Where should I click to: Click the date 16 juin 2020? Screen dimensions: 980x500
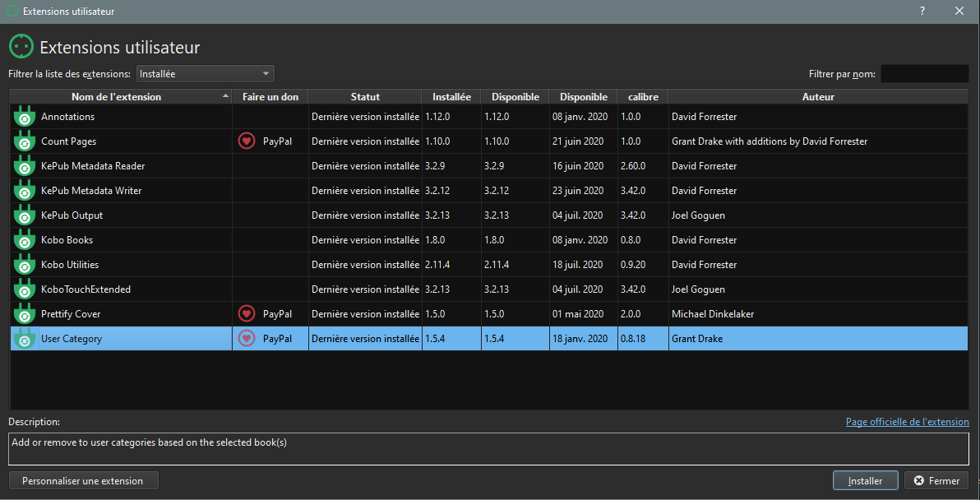click(578, 165)
